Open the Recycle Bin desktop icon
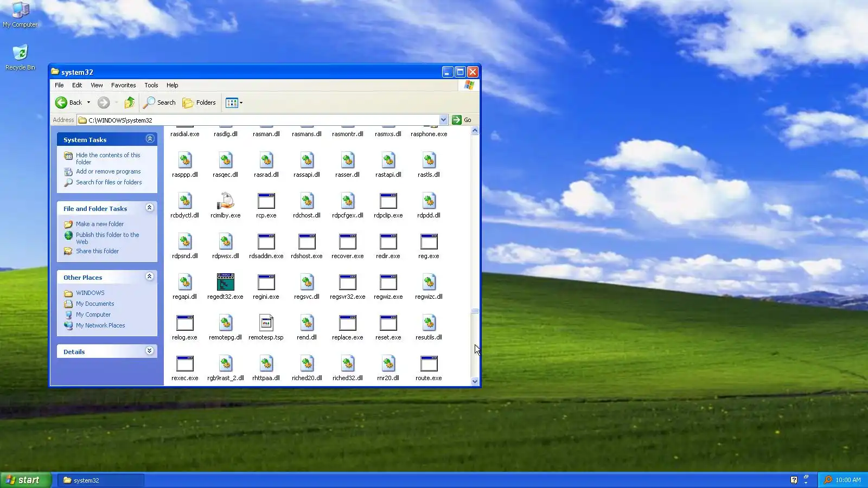 click(x=20, y=53)
